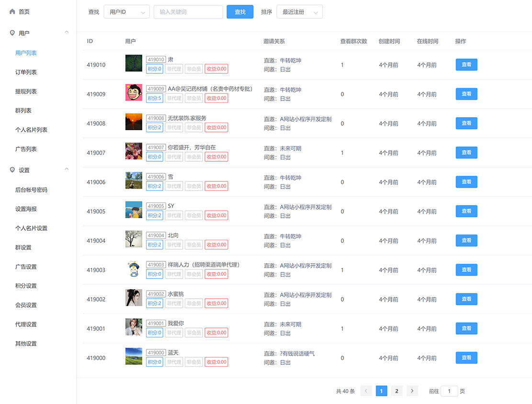Click the 前往 page number input field
Image resolution: width=532 pixels, height=404 pixels.
pyautogui.click(x=449, y=391)
